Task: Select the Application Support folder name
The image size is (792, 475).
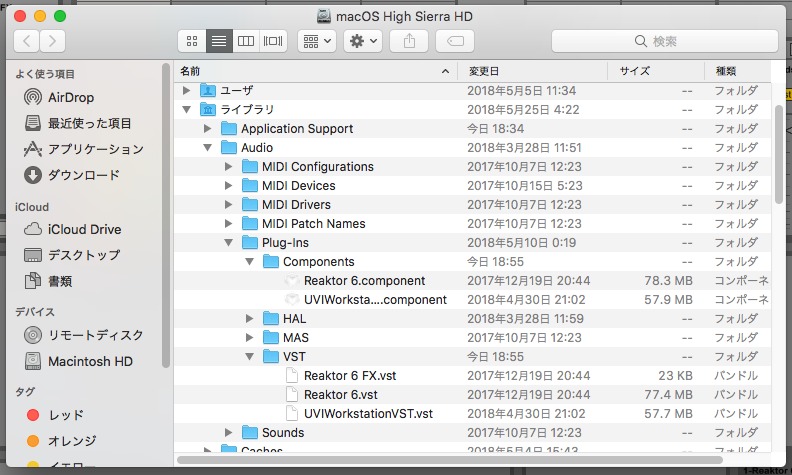Action: point(297,129)
